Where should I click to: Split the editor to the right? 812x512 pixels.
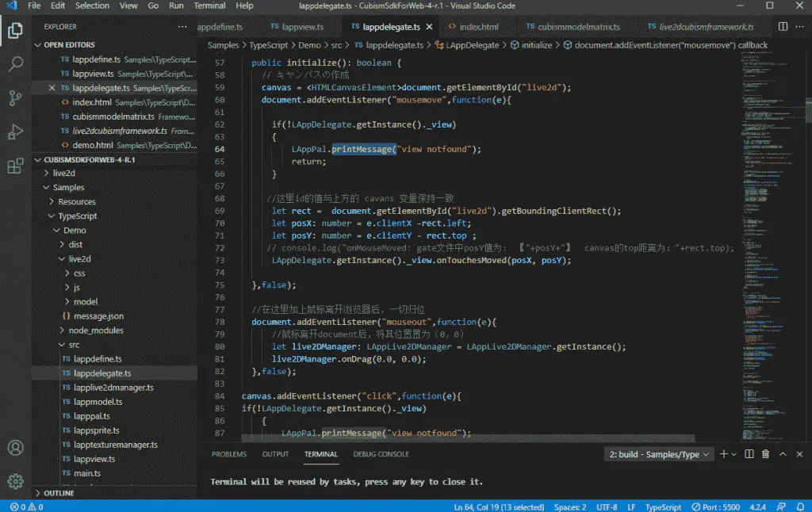[783, 26]
